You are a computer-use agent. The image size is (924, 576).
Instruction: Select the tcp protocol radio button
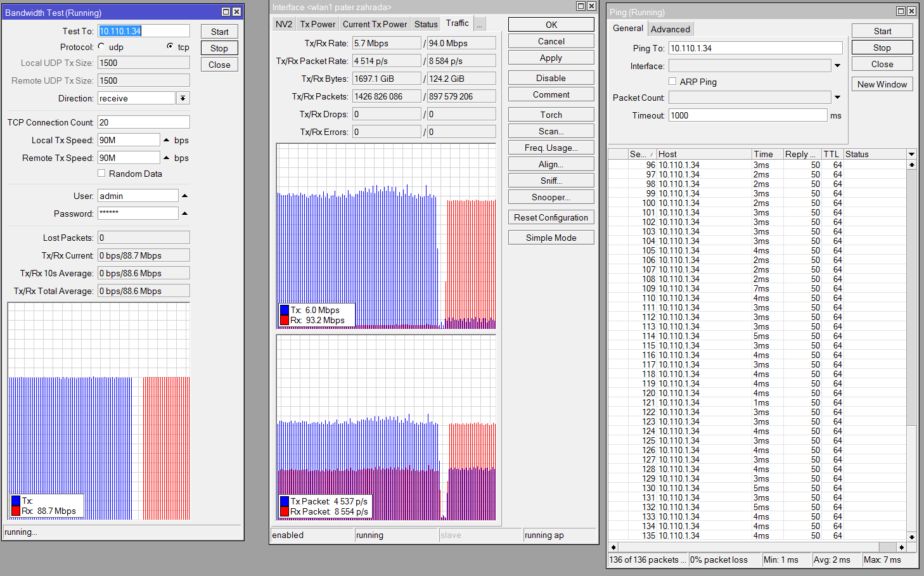[x=170, y=46]
